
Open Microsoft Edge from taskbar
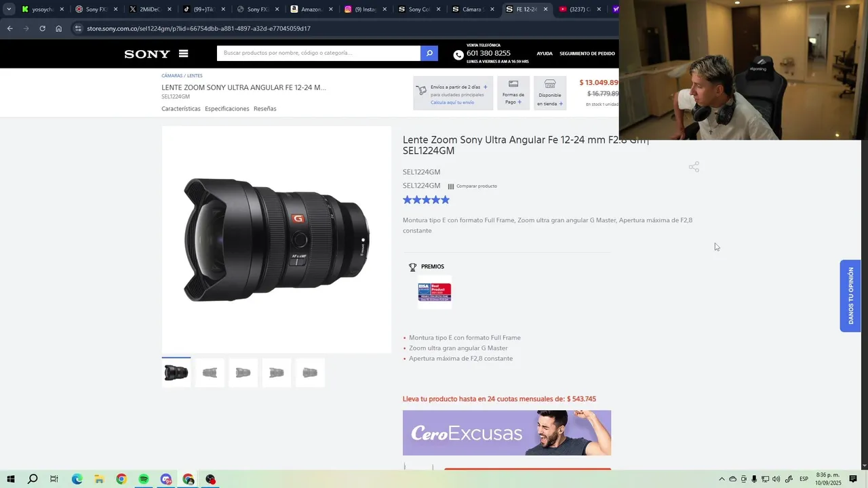(x=77, y=479)
